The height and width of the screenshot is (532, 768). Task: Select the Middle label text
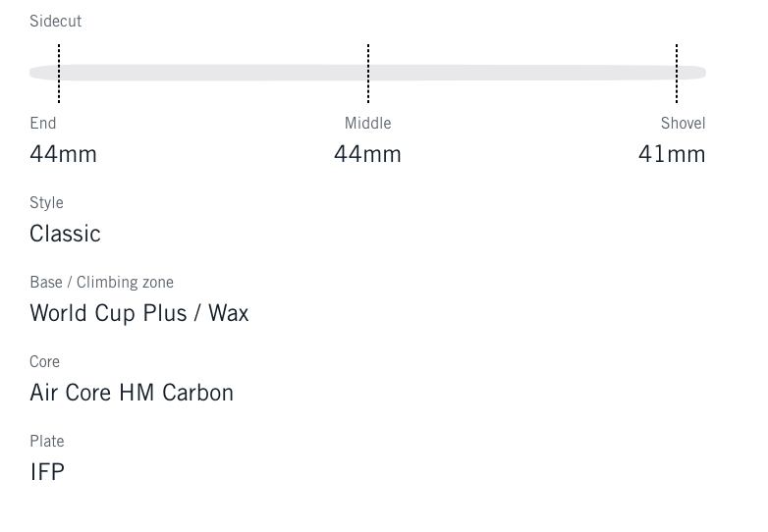pyautogui.click(x=367, y=124)
